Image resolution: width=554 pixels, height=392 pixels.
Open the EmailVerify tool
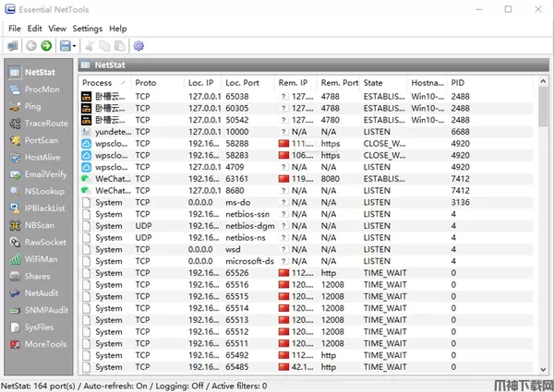coord(39,174)
